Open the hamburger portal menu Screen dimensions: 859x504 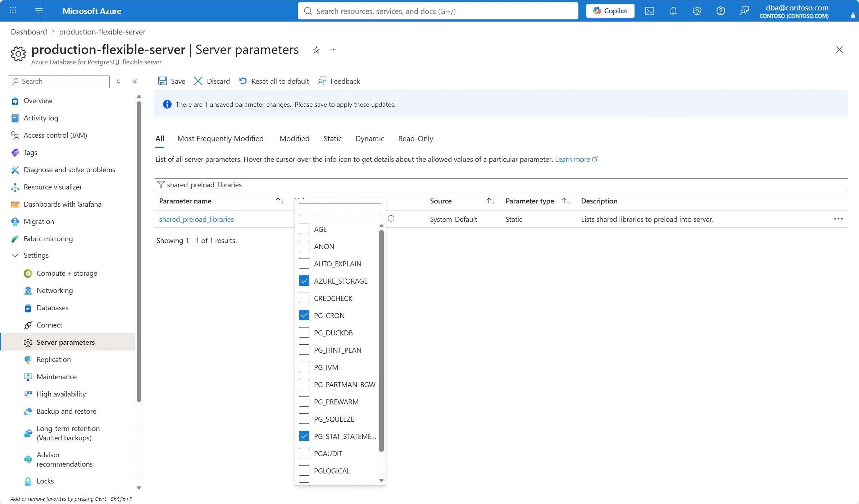point(39,11)
